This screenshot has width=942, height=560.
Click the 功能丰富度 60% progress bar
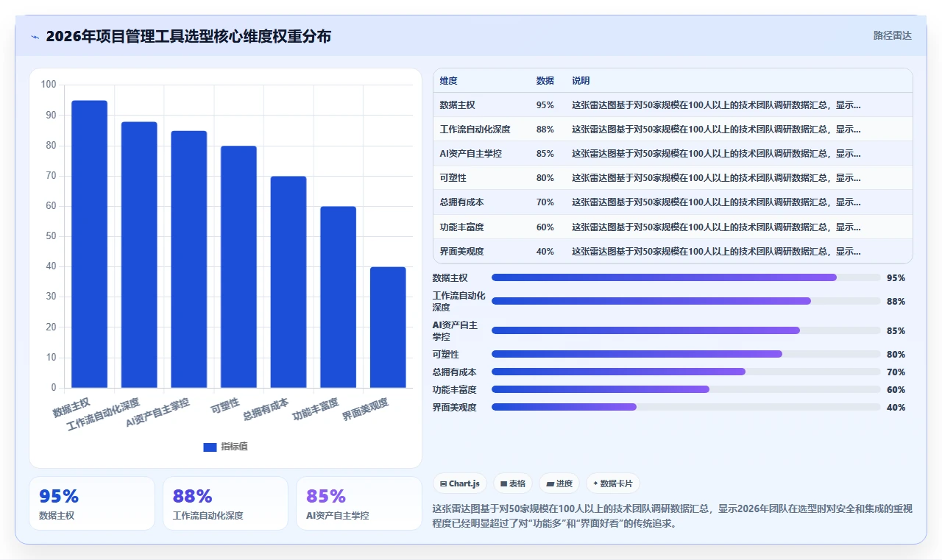(x=686, y=389)
